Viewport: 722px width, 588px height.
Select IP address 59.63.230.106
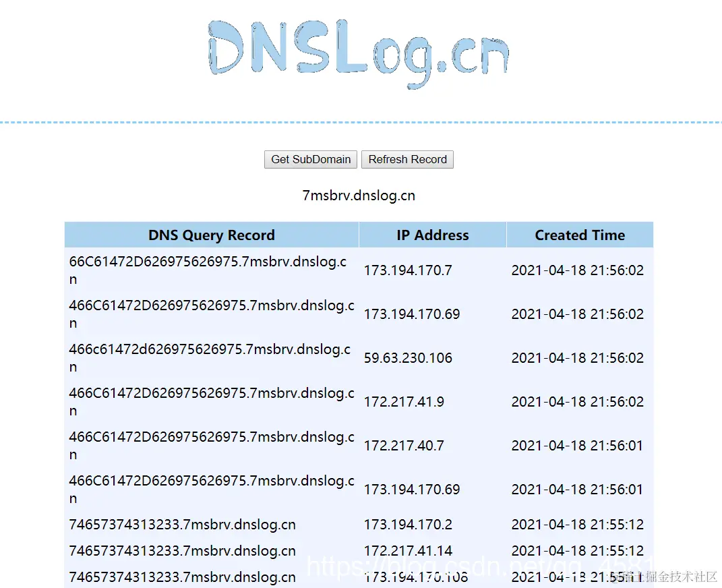coord(408,358)
